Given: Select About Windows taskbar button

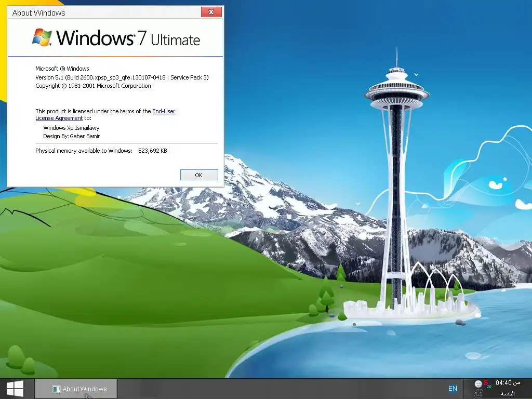Looking at the screenshot, I should [76, 389].
